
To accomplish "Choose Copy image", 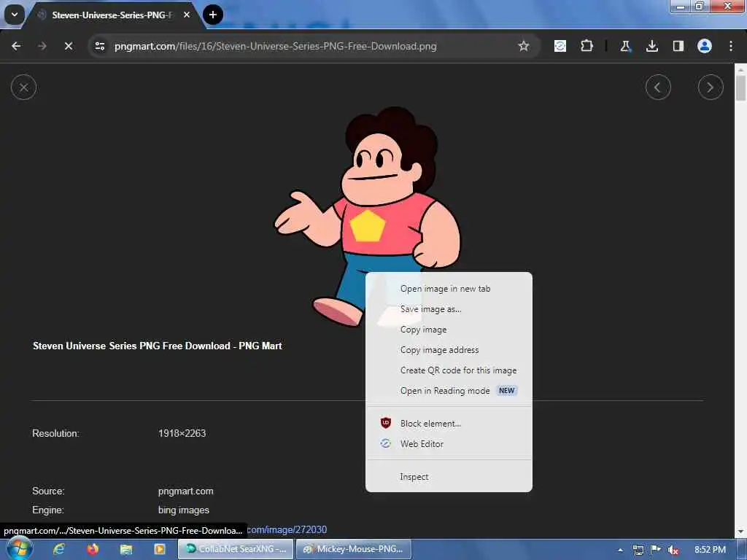I will pos(449,330).
